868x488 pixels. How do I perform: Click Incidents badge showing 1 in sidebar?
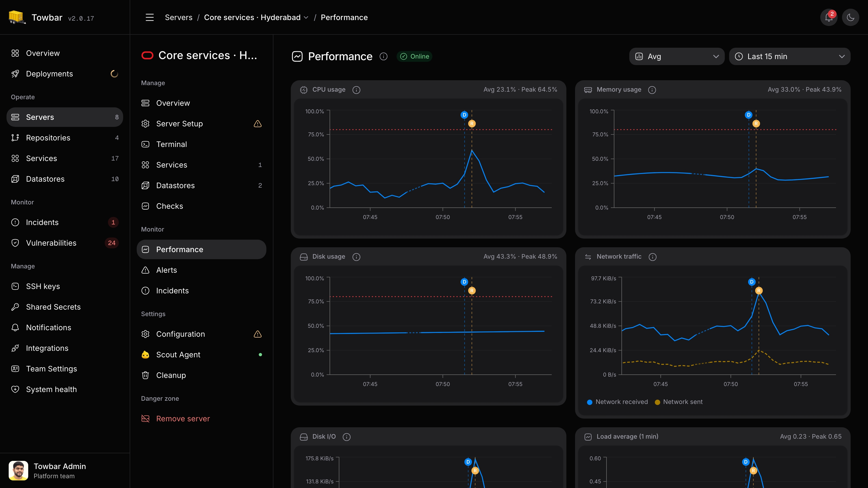pos(113,222)
